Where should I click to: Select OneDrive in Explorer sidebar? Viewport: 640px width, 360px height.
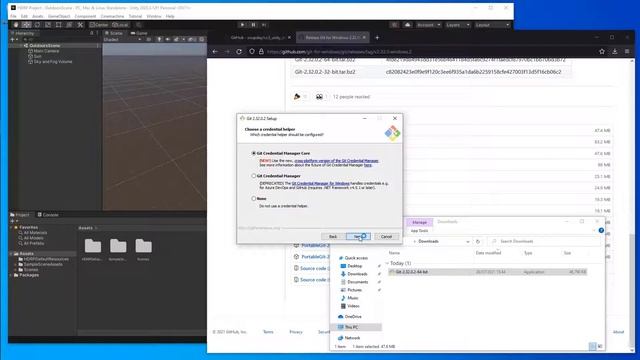click(x=350, y=317)
